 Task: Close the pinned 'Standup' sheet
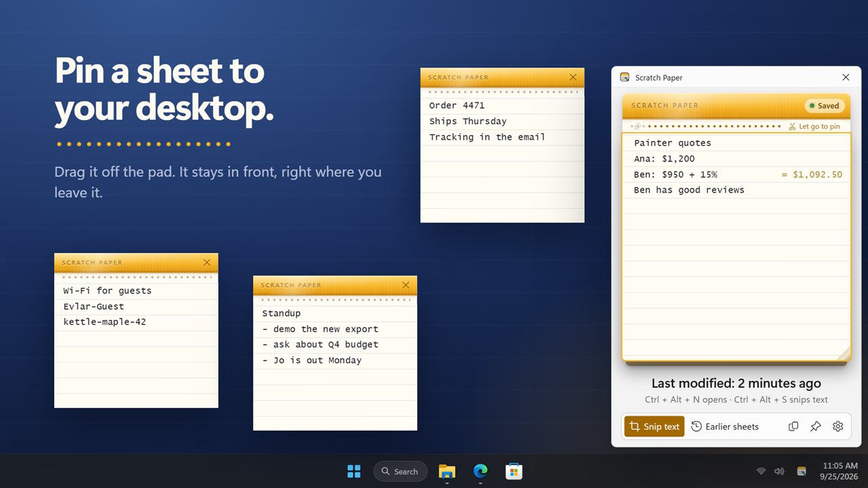pos(406,285)
